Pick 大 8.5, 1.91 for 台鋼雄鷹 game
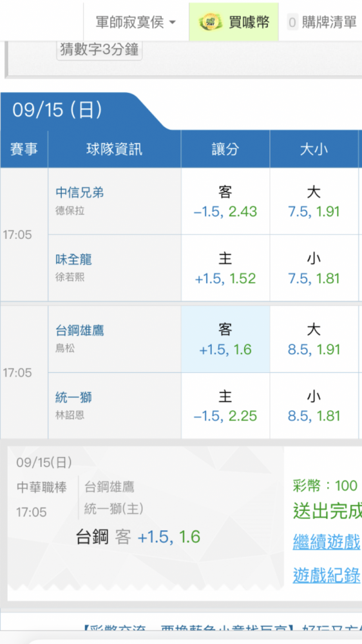Image resolution: width=362 pixels, height=644 pixels. tap(314, 339)
